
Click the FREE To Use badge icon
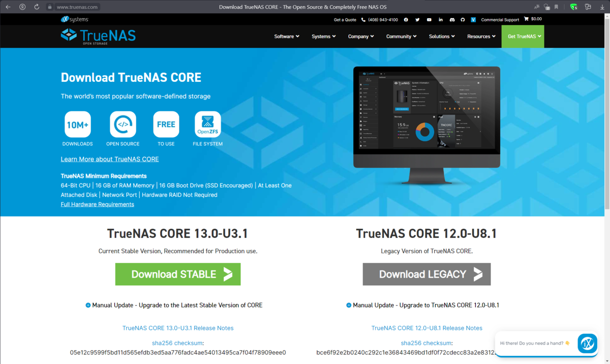coord(166,125)
